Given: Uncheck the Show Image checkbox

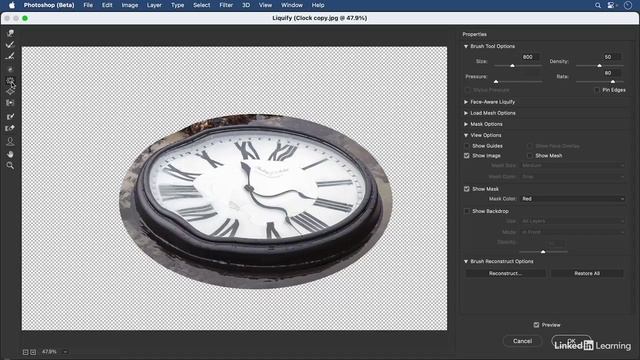Looking at the screenshot, I should pos(467,156).
